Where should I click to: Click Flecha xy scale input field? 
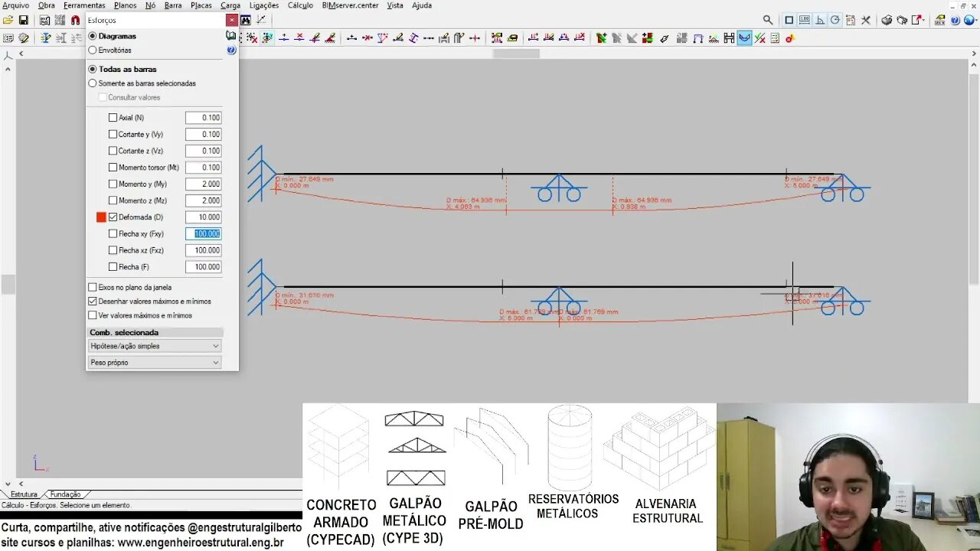pyautogui.click(x=203, y=234)
